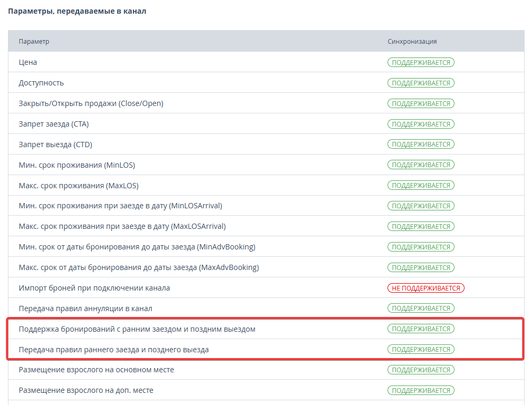Select "Макс. срок проживания (MaxLOS)" text
The image size is (532, 405).
point(79,186)
